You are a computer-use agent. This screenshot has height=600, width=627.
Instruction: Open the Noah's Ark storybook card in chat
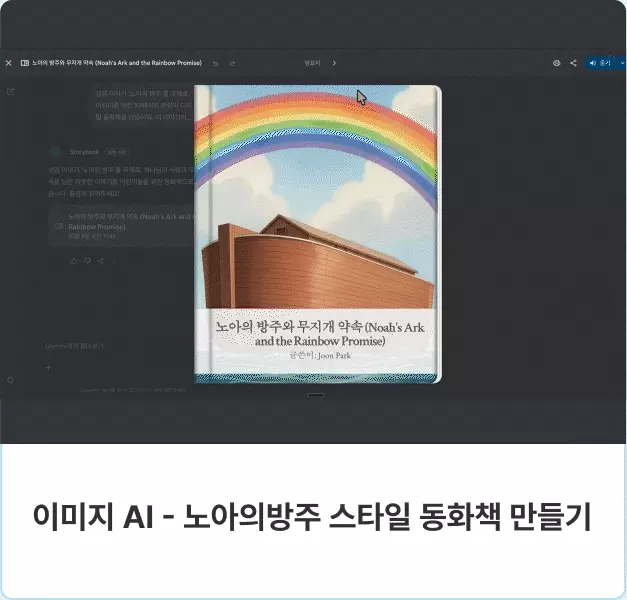122,226
